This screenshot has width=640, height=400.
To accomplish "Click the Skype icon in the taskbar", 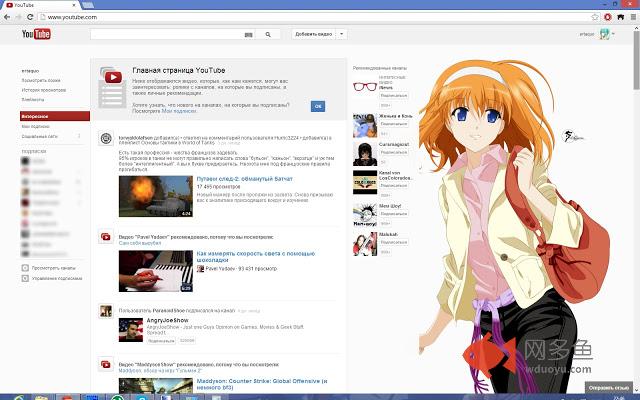I will tap(142, 397).
